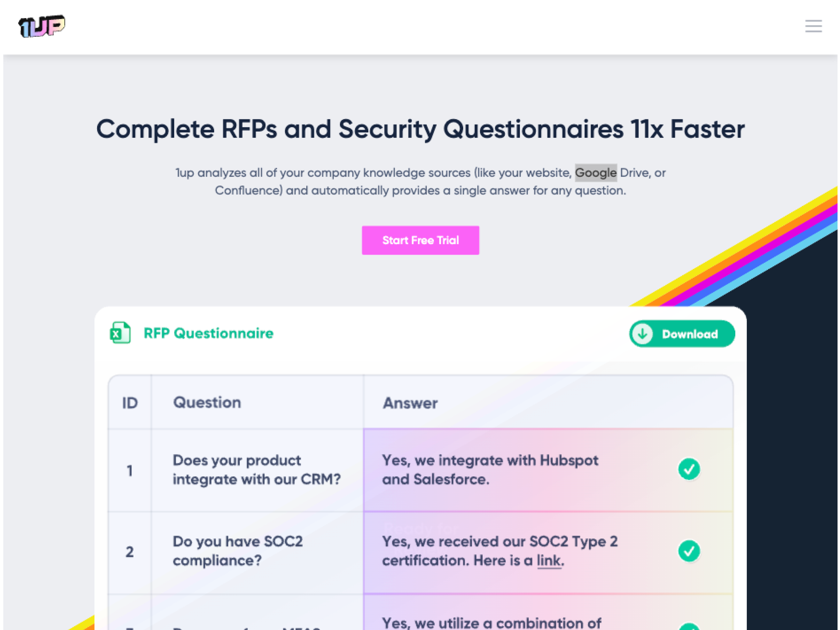Click the highlighted word Google

596,173
